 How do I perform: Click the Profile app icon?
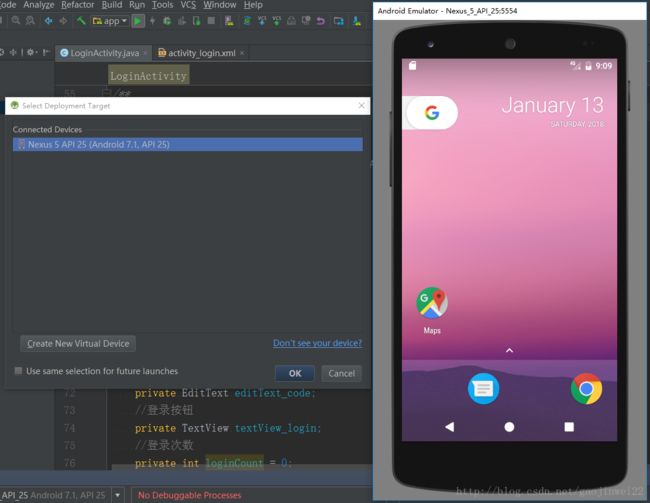click(182, 21)
